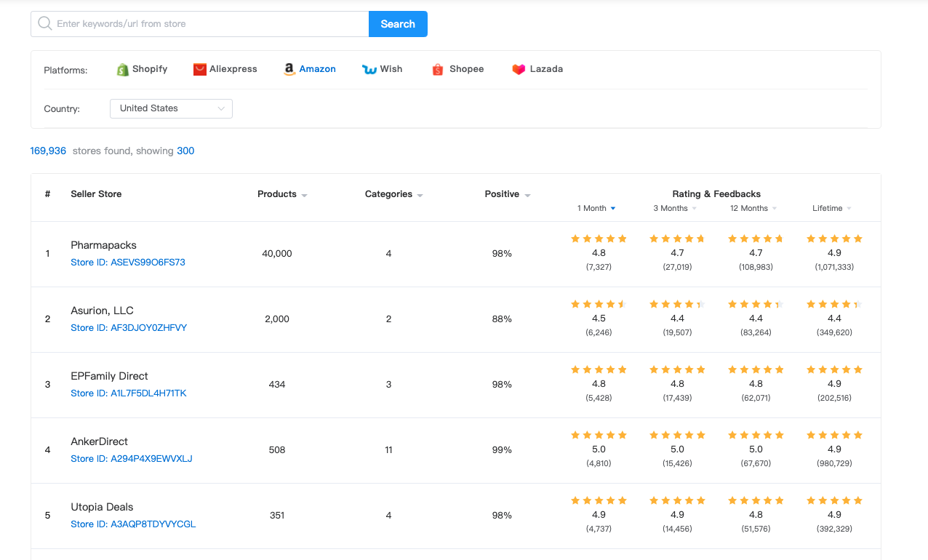928x560 pixels.
Task: Click Asurion products value 2,000
Action: tap(277, 319)
